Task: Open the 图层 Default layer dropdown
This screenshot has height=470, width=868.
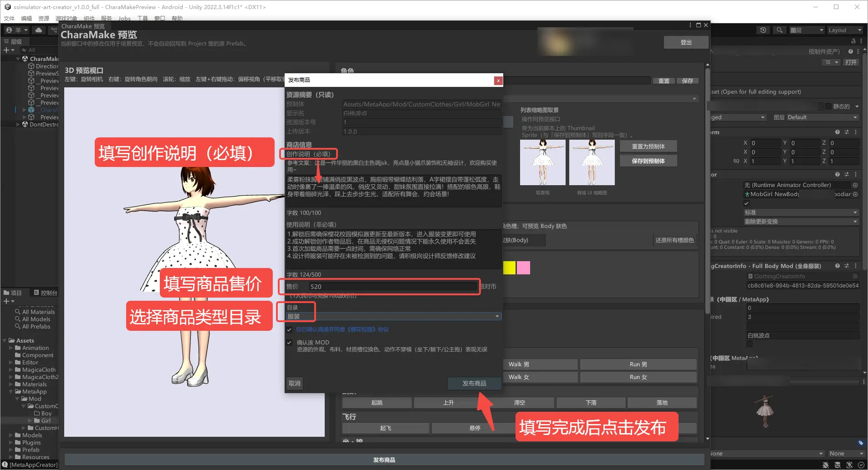Action: (x=822, y=117)
